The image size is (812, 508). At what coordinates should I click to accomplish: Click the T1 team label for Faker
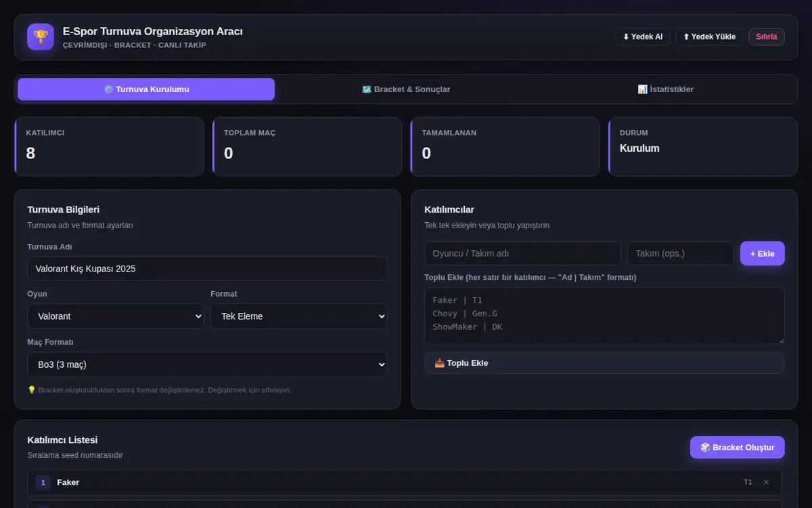tap(748, 482)
